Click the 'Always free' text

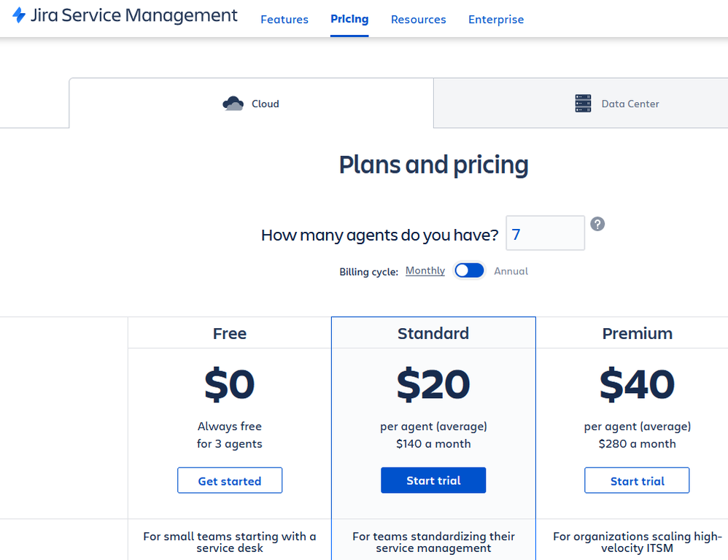[x=230, y=427]
